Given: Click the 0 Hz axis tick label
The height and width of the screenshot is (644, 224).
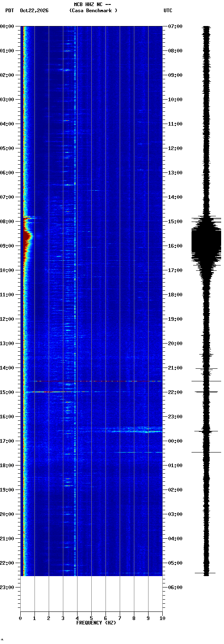Looking at the screenshot, I should tap(20, 618).
